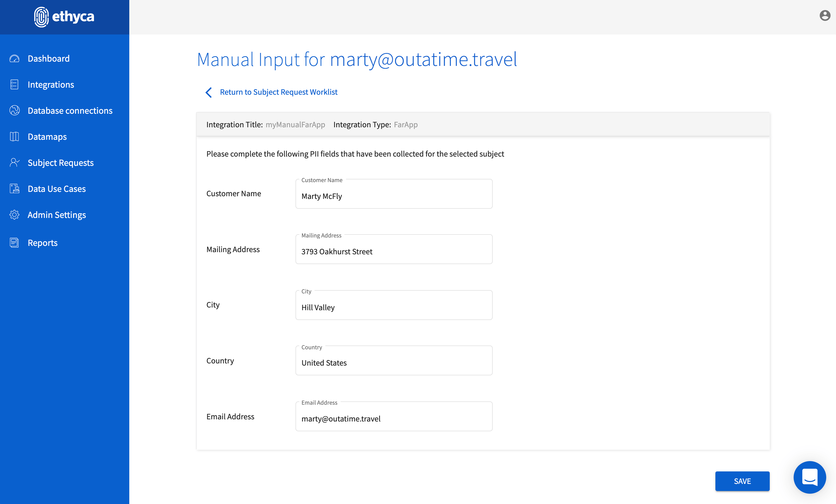Click the Email Address row label
Image resolution: width=836 pixels, height=504 pixels.
(x=230, y=417)
